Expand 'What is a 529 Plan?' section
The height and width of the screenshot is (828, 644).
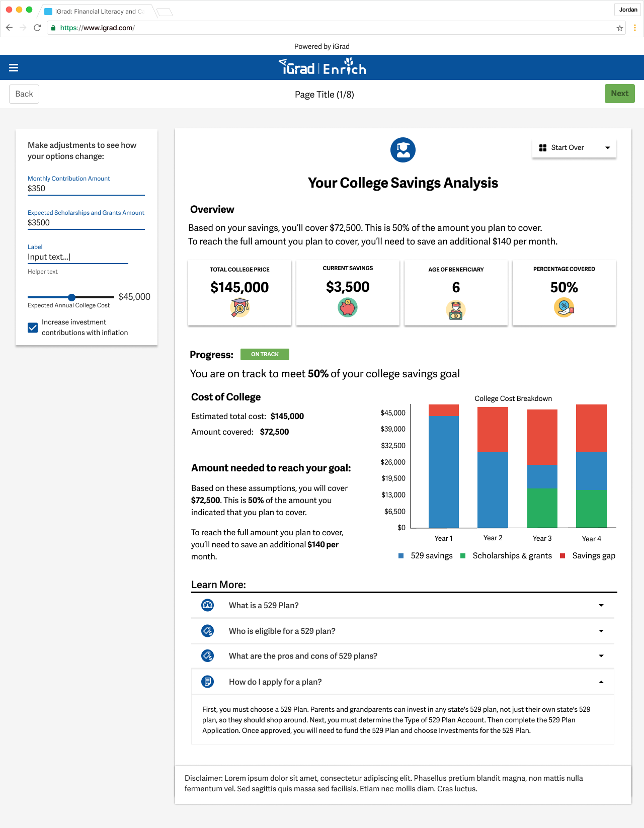click(403, 605)
